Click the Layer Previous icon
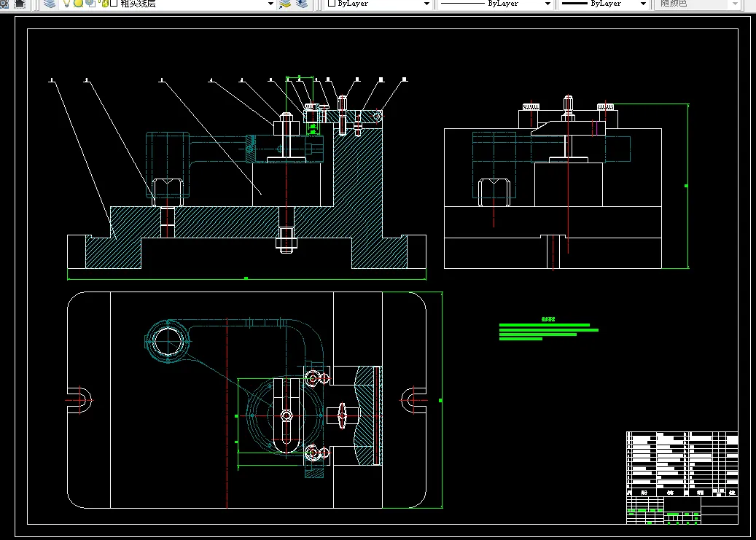Image resolution: width=756 pixels, height=540 pixels. coord(303,4)
